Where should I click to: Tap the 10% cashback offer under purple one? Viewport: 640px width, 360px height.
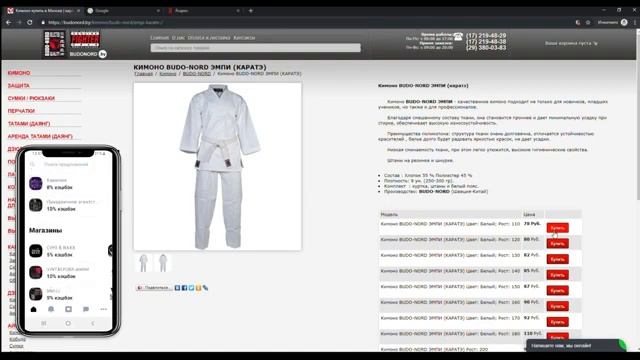[x=65, y=205]
